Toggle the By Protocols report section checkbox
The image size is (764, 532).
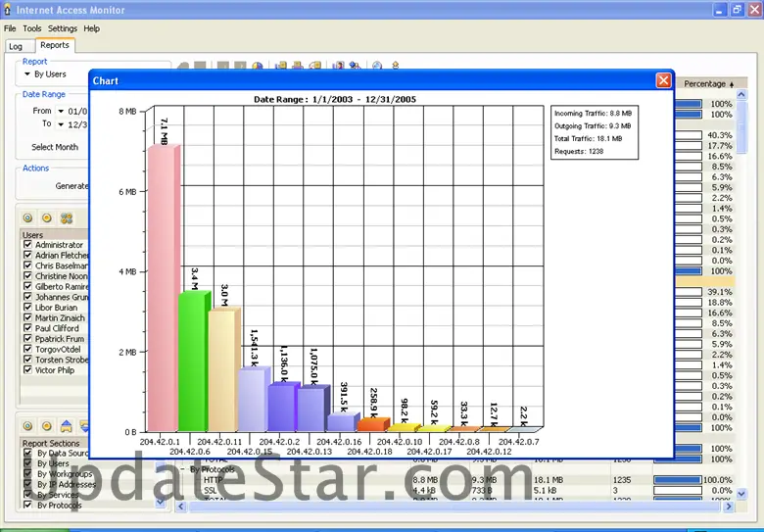point(27,506)
